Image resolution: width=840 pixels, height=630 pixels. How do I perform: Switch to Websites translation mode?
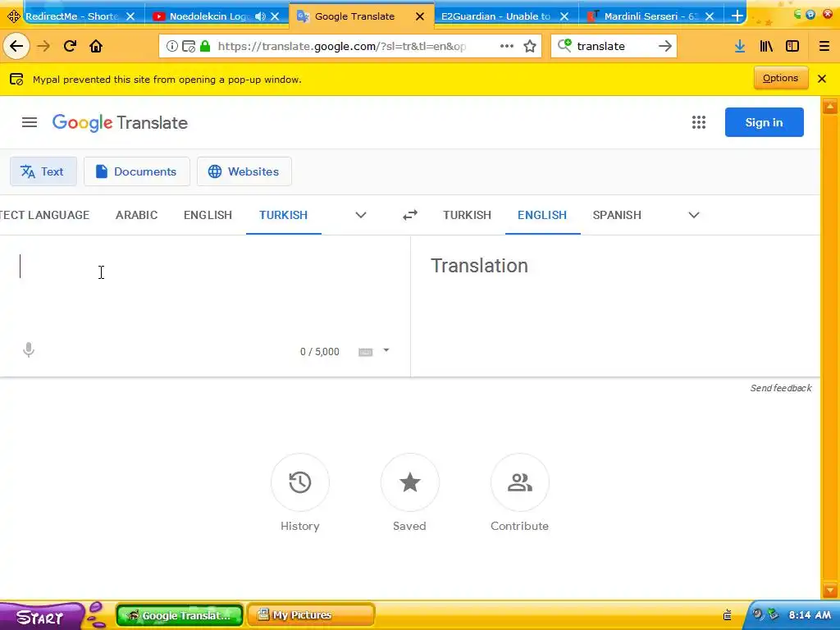point(244,171)
